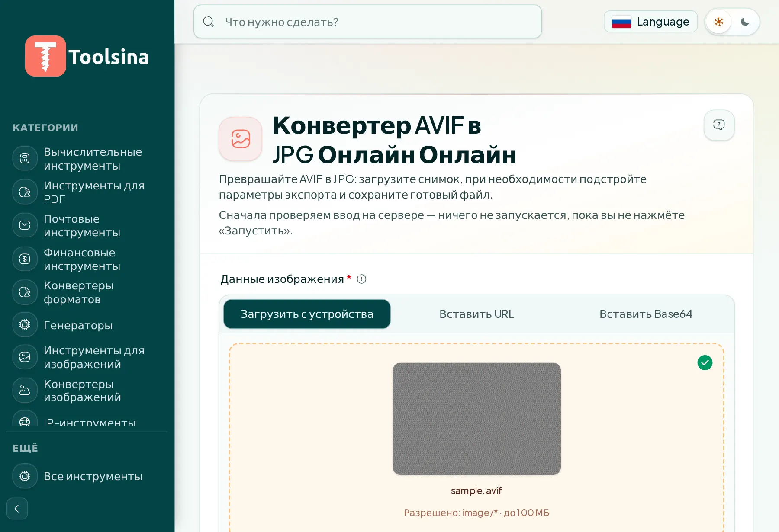Click the «Конвертер AVIF в JPG Онлайн Онлайн» heading
The height and width of the screenshot is (532, 779).
click(x=394, y=140)
